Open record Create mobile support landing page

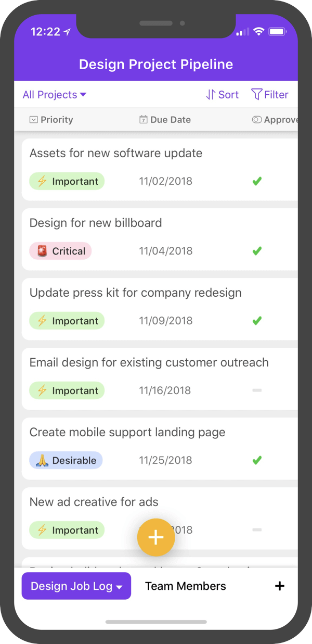coord(127,432)
